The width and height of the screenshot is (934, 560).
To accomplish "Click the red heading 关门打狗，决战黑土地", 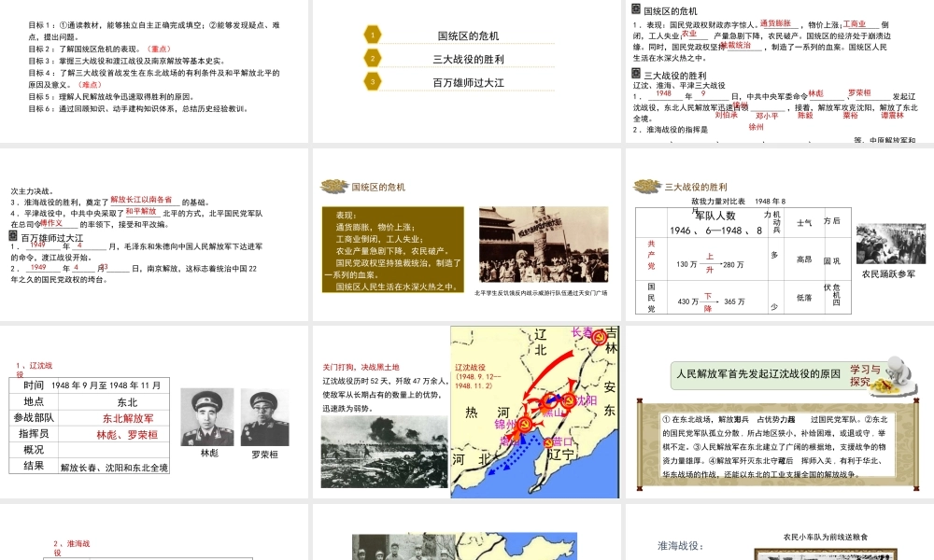I will click(x=361, y=367).
